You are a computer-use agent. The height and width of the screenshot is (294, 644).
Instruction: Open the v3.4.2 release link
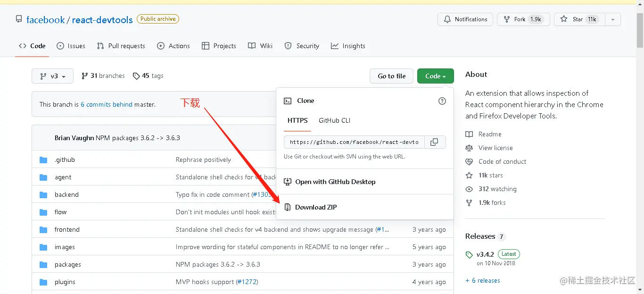pyautogui.click(x=485, y=254)
